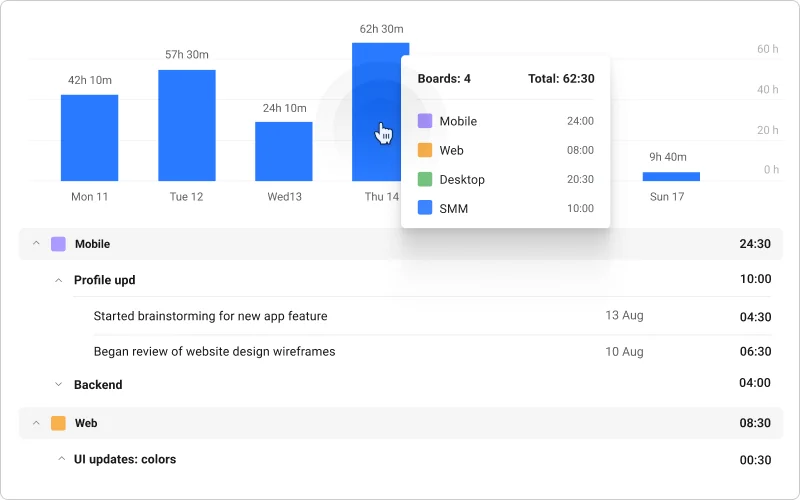Collapse the Mobile board group
This screenshot has height=500, width=800.
click(x=36, y=243)
